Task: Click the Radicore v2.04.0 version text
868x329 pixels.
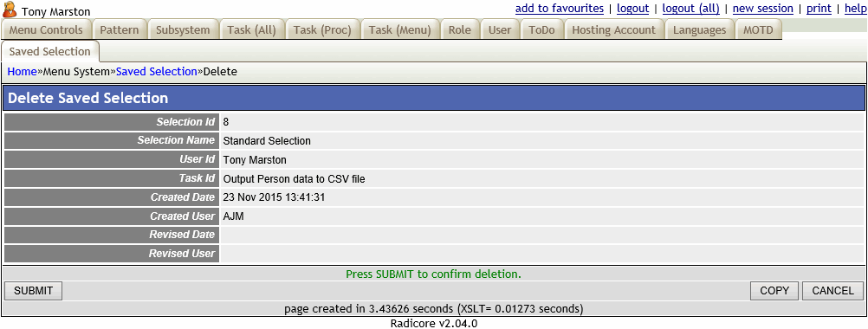Action: [x=434, y=324]
